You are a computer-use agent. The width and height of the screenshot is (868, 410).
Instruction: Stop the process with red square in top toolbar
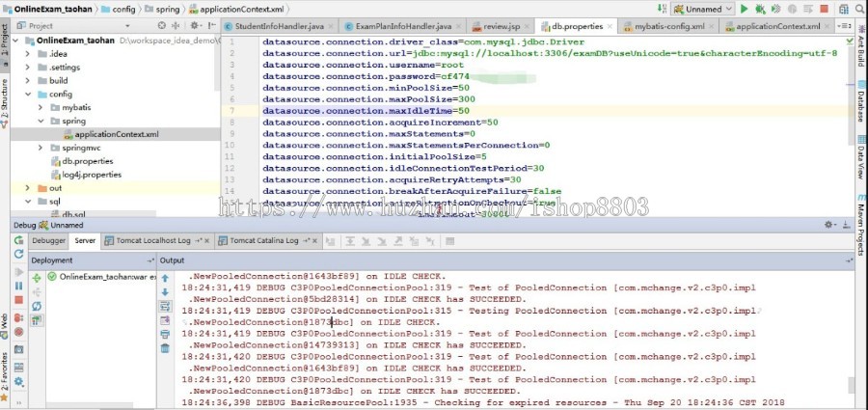[x=825, y=9]
